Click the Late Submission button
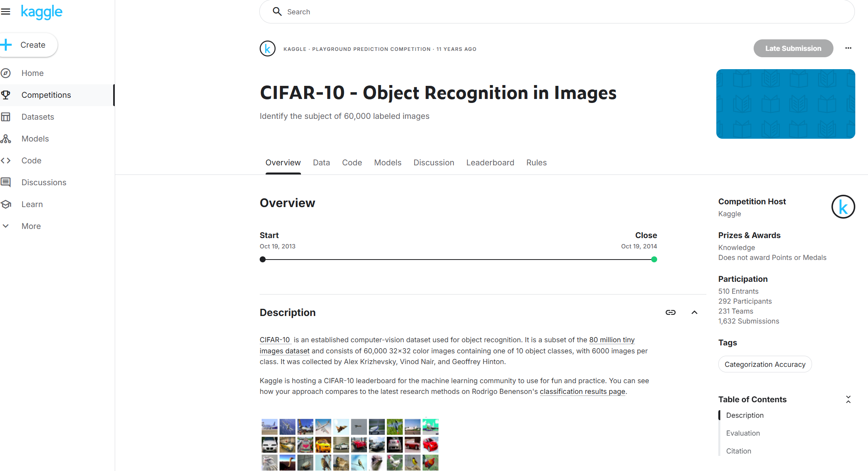This screenshot has width=868, height=471. click(x=793, y=48)
